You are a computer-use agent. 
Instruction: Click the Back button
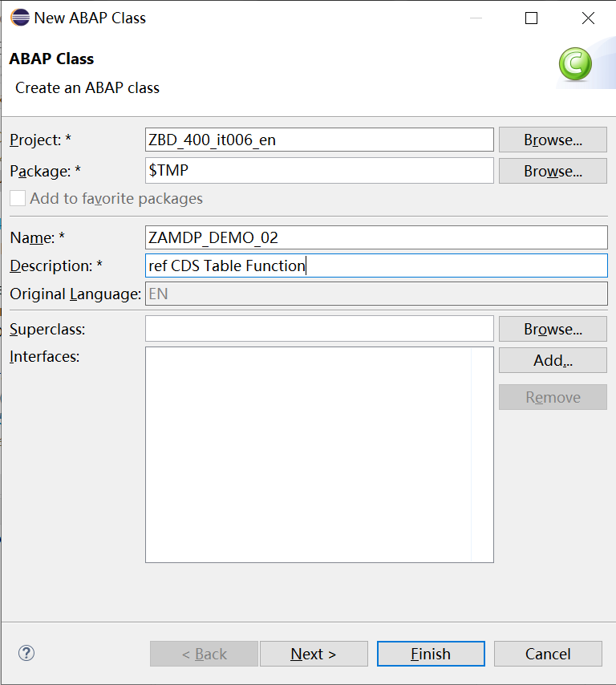click(204, 654)
